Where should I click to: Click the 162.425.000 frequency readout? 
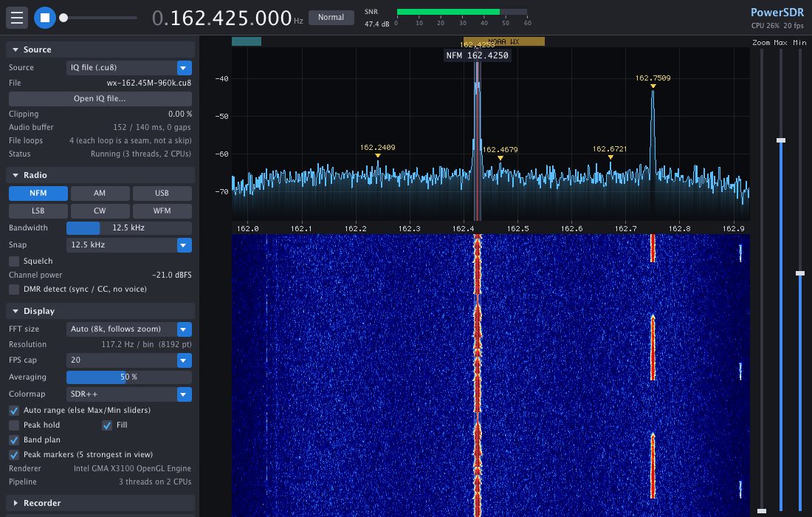point(227,18)
